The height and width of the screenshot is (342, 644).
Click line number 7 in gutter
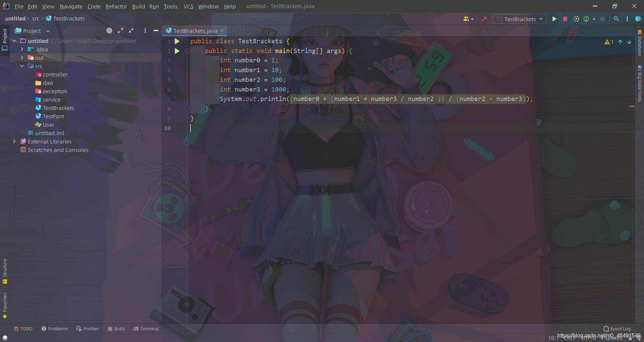169,99
